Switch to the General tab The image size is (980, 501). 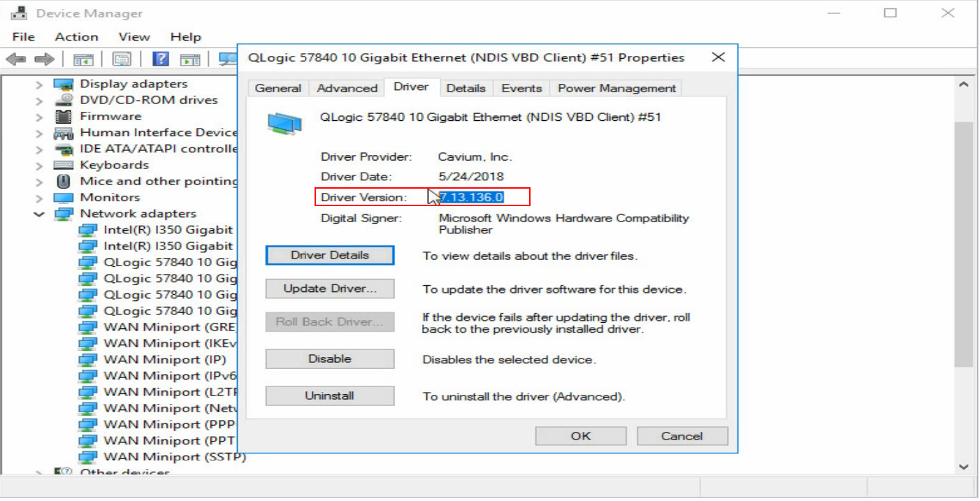tap(278, 88)
